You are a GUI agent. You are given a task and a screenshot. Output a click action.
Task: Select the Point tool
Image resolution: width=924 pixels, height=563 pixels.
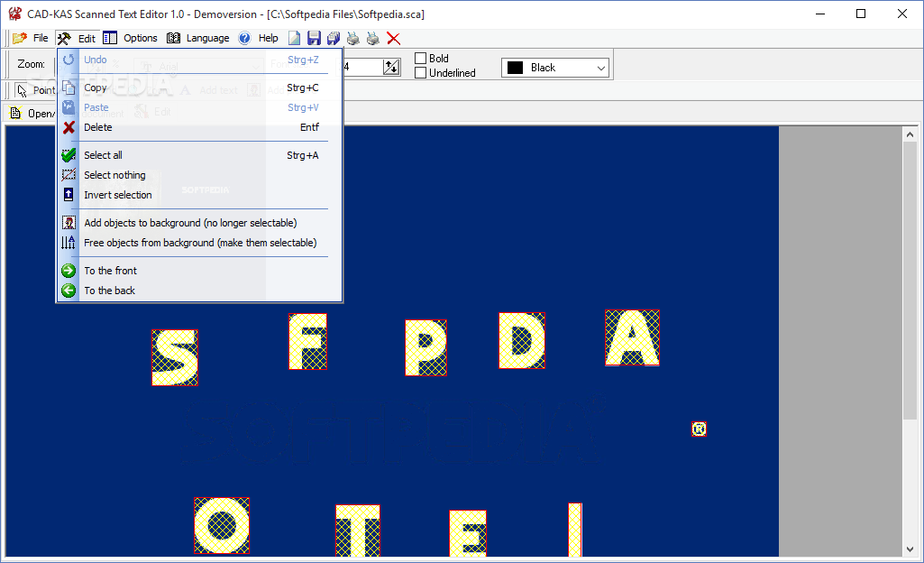(35, 90)
